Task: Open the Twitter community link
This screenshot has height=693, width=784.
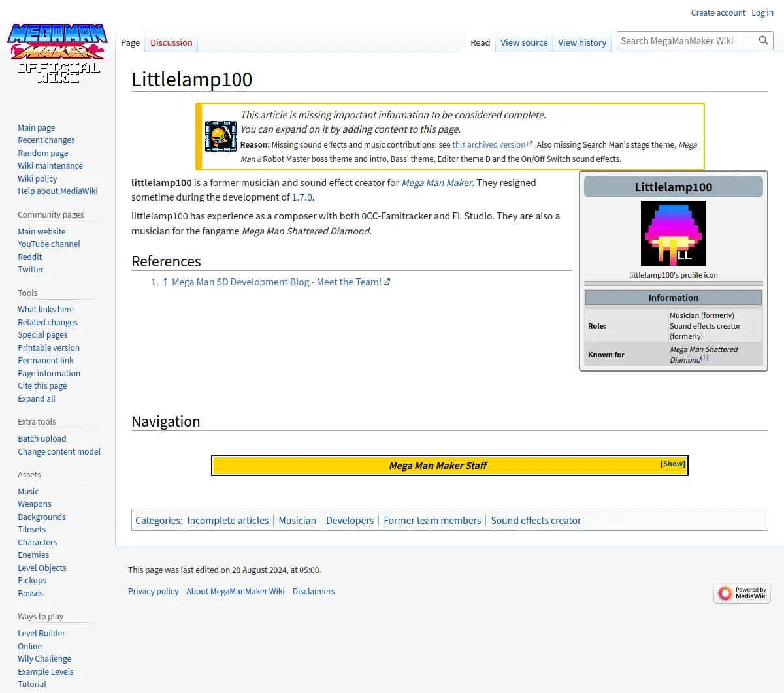Action: tap(31, 269)
